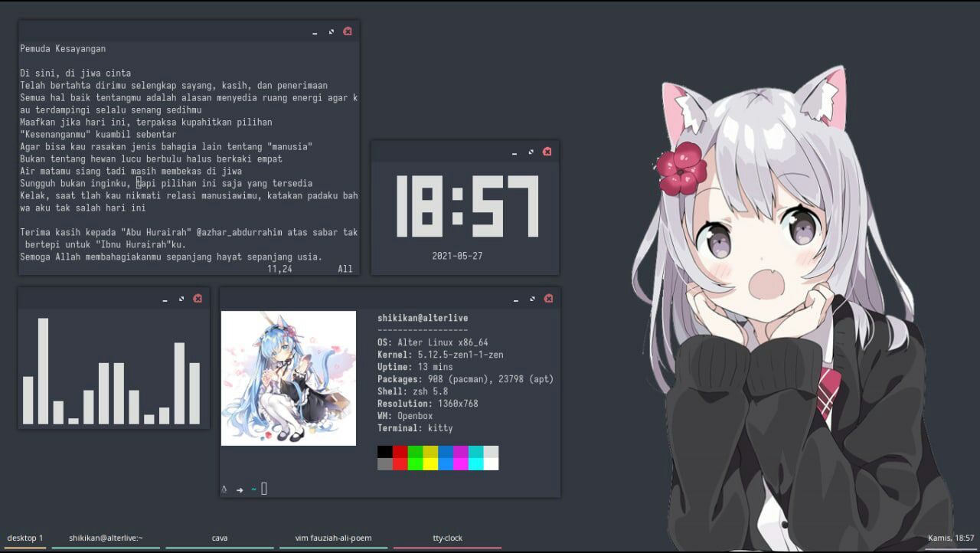Click the Kernel: 5.12.5-zen1-1-zen line
Screen dimensions: 980x553
[440, 355]
